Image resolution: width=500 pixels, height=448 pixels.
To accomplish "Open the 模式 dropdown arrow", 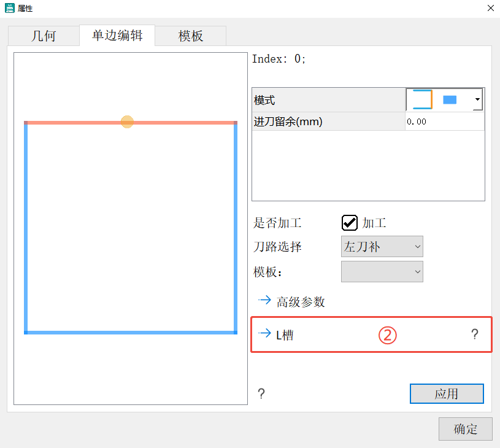I will (477, 100).
